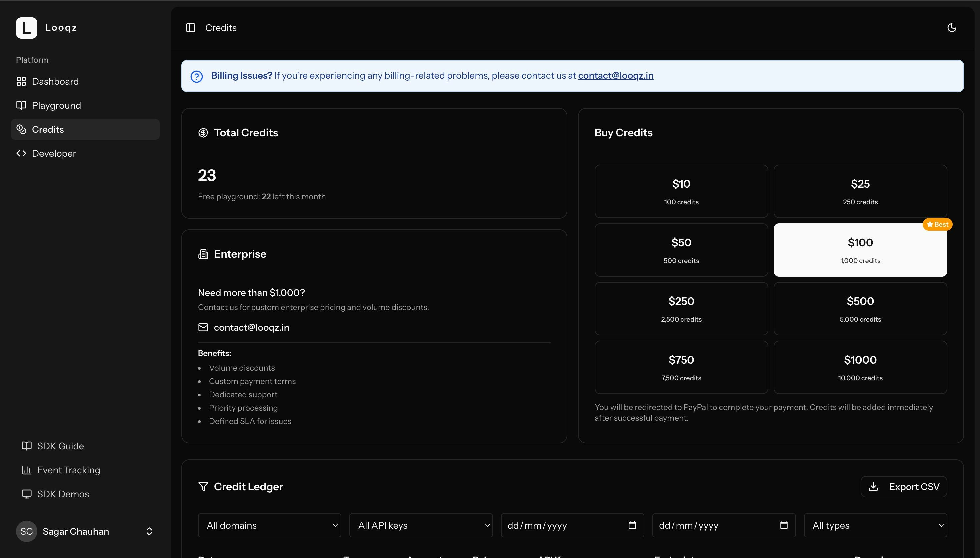
Task: Toggle the sidebar panel icon
Action: point(190,28)
